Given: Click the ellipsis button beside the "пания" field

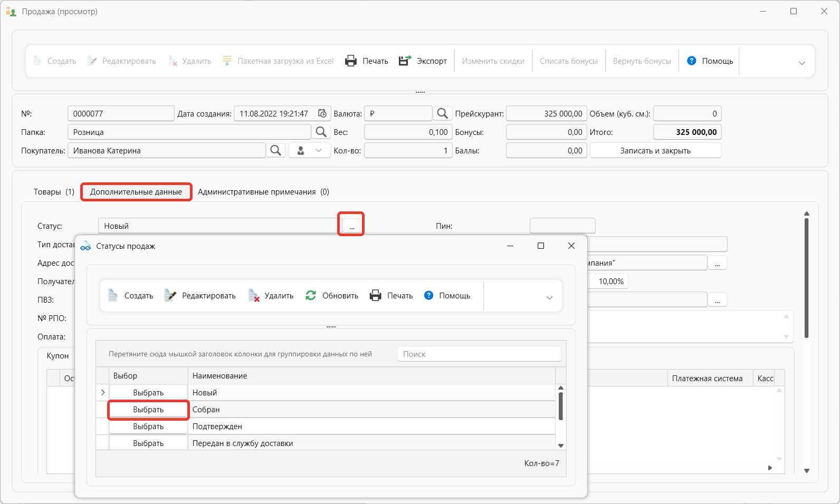Looking at the screenshot, I should pos(717,263).
